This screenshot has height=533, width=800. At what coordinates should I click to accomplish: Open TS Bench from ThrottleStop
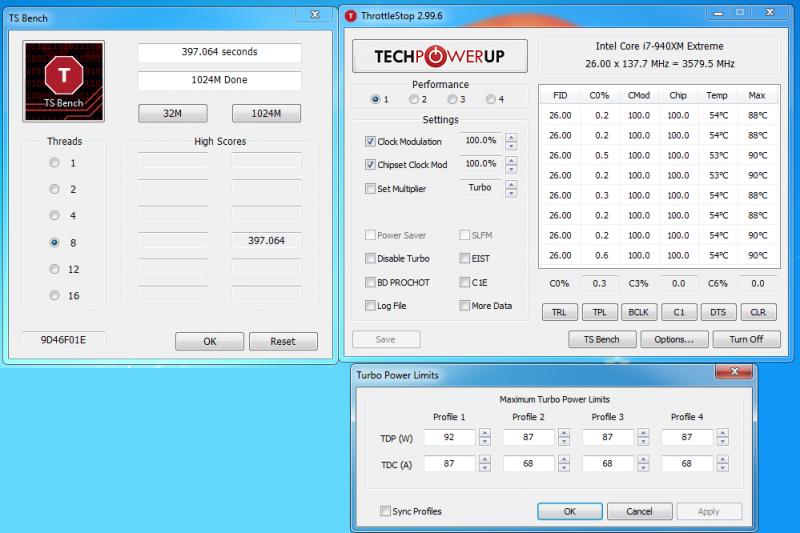[x=602, y=339]
